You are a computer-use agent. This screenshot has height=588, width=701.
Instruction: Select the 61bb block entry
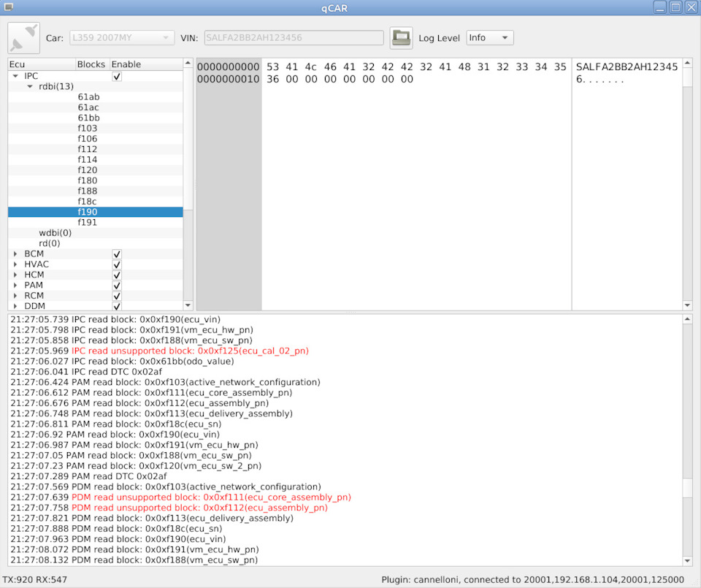[x=88, y=118]
